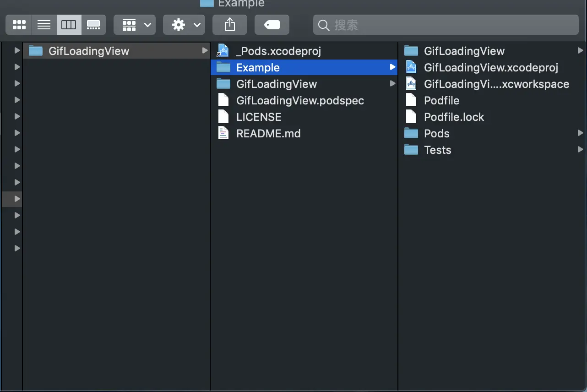Click the _Pods.xcodeproj file icon
Image resolution: width=587 pixels, height=392 pixels.
click(x=223, y=51)
